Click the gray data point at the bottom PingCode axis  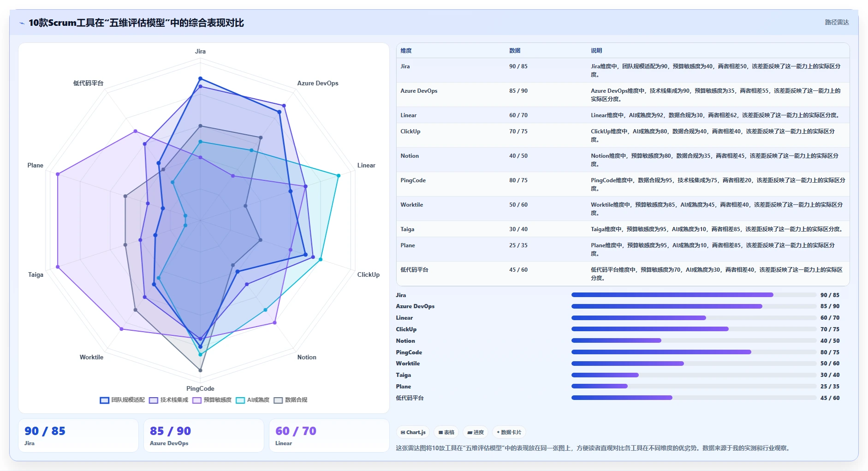[x=200, y=370]
